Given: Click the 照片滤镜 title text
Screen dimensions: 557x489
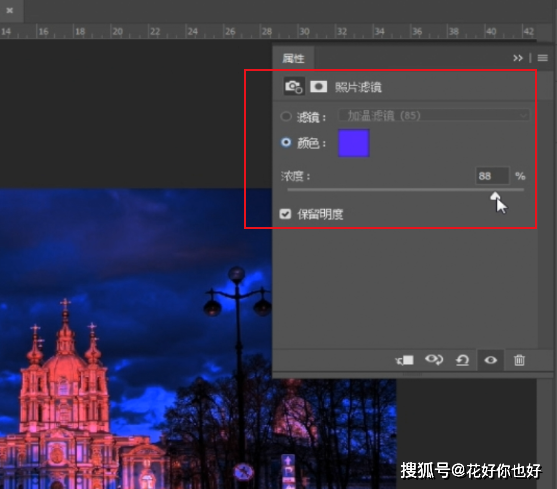Looking at the screenshot, I should 358,87.
